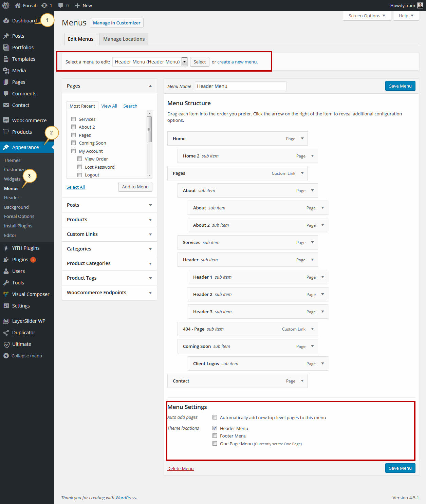Click the WordPress logo in admin bar
The height and width of the screenshot is (504, 426).
(6, 5)
